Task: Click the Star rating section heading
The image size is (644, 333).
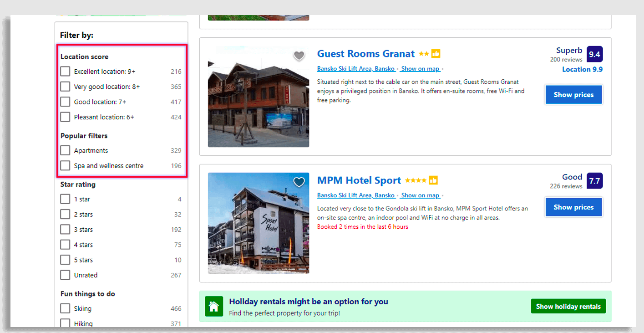Action: pos(78,184)
